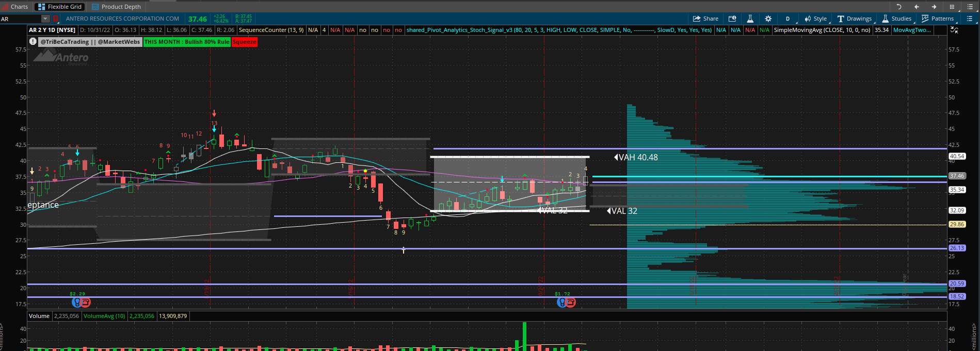Screen dimensions: 980x351
Task: Click the 29.86 price axis bubble
Action: point(957,224)
